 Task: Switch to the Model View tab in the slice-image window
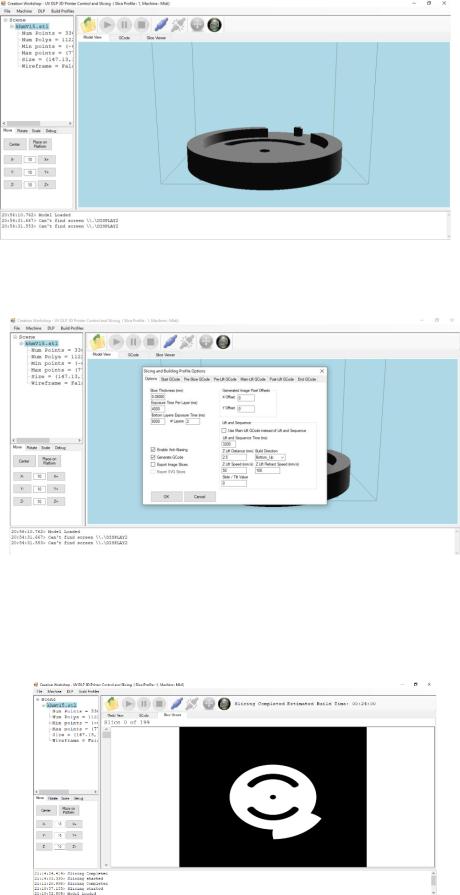click(116, 715)
